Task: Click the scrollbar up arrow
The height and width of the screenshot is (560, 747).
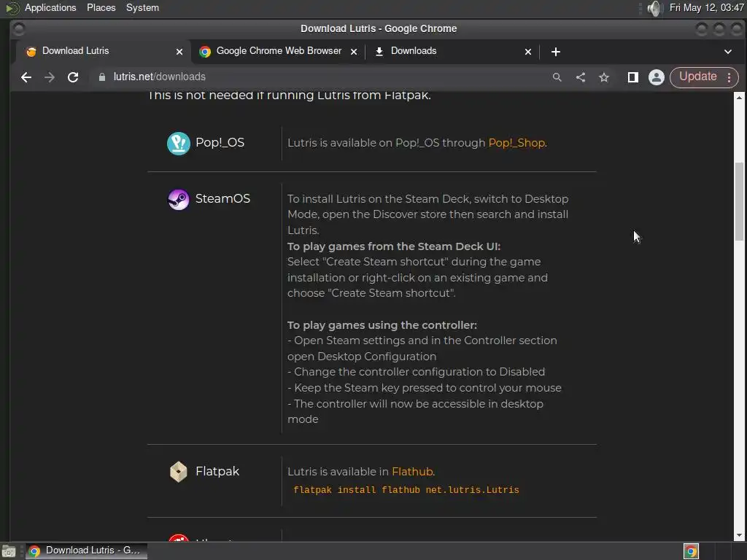Action: coord(739,98)
